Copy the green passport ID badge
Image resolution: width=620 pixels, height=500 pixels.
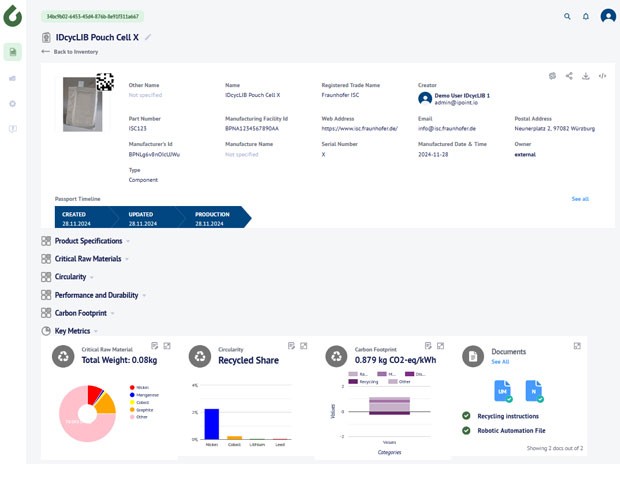pos(93,17)
